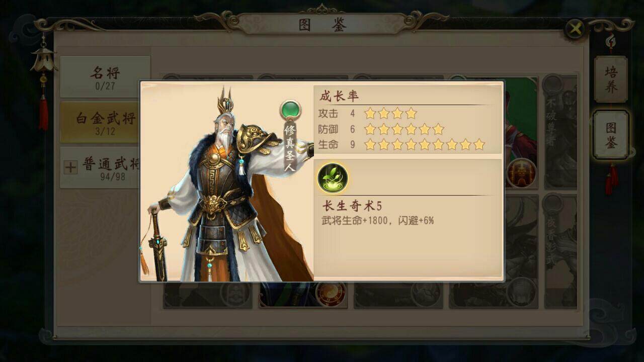Click the greyed emblem below the red armor card
The width and height of the screenshot is (644, 362).
click(521, 292)
